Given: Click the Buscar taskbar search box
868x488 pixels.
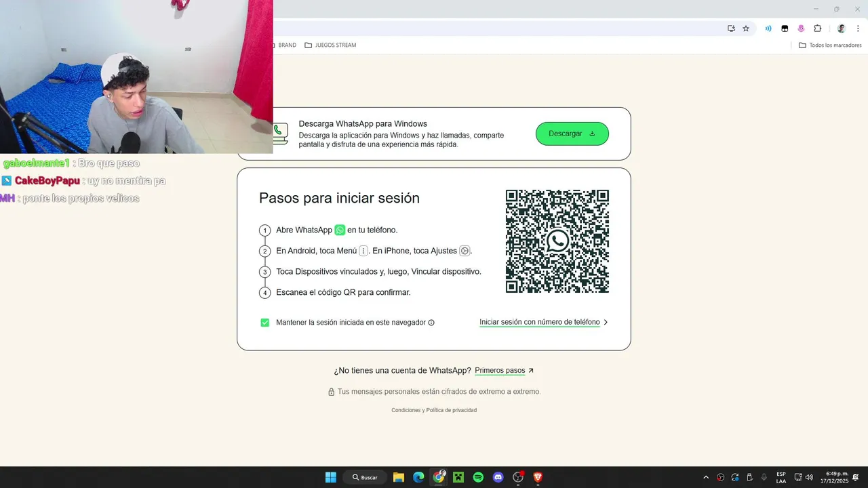Looking at the screenshot, I should pyautogui.click(x=365, y=477).
